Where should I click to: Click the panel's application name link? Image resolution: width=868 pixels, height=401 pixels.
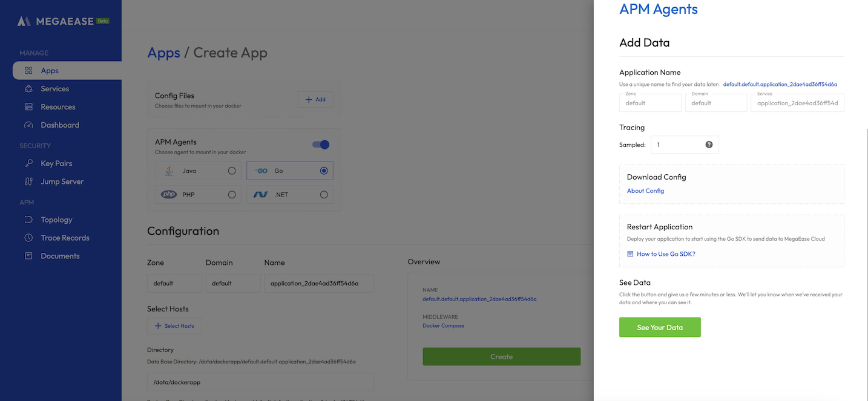tap(780, 84)
